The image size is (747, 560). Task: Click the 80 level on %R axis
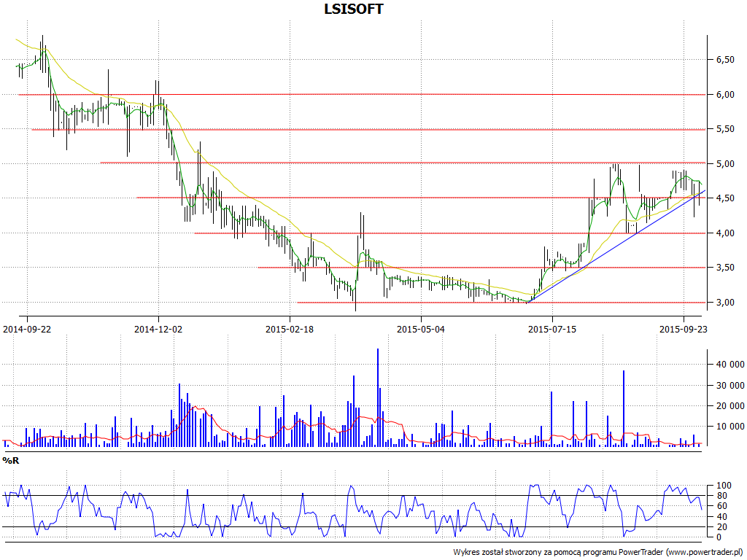(721, 496)
